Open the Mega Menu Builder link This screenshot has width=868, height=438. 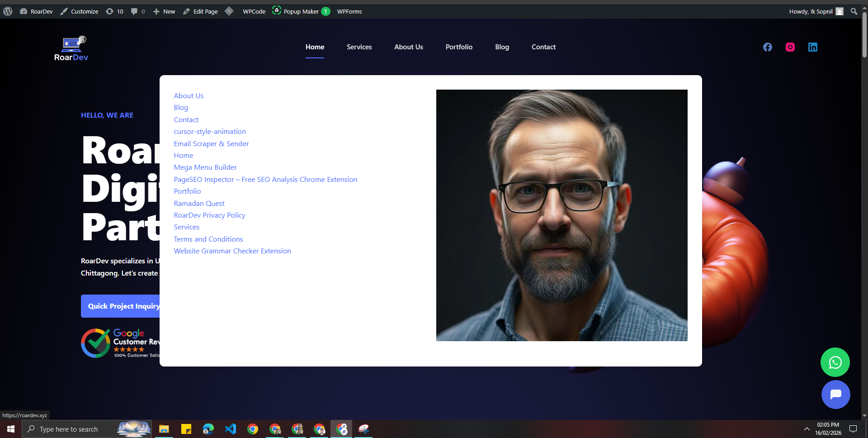[x=205, y=167]
